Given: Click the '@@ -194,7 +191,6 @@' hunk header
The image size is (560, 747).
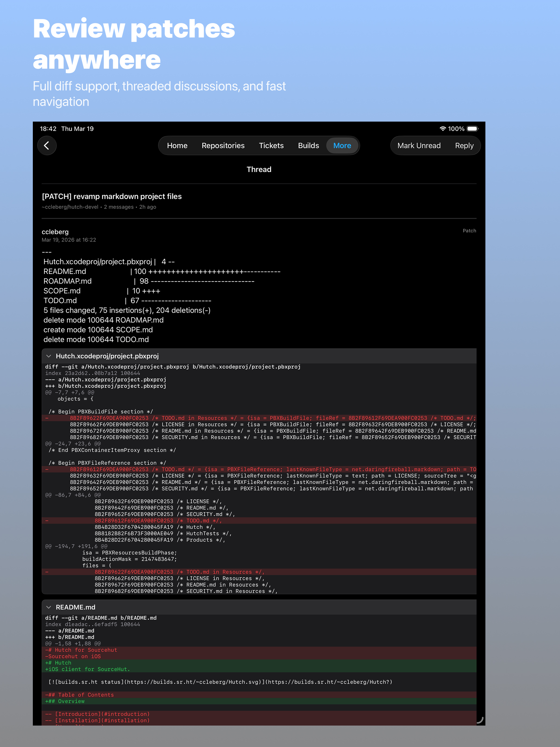Looking at the screenshot, I should pos(76,546).
